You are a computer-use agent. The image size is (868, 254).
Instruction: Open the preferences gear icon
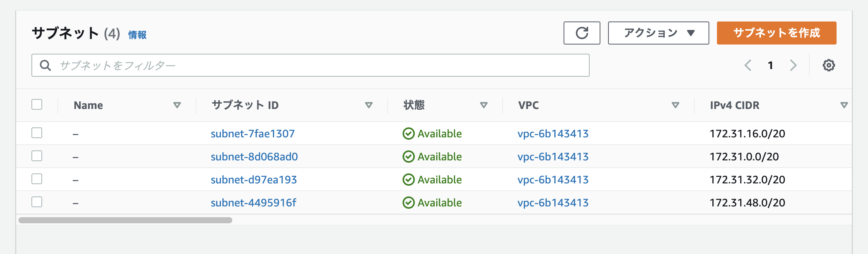829,65
